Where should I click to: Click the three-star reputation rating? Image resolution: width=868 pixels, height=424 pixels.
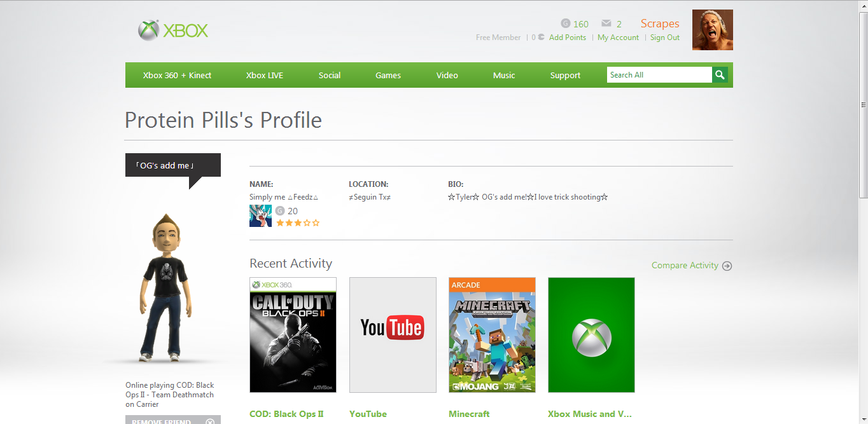(x=298, y=223)
